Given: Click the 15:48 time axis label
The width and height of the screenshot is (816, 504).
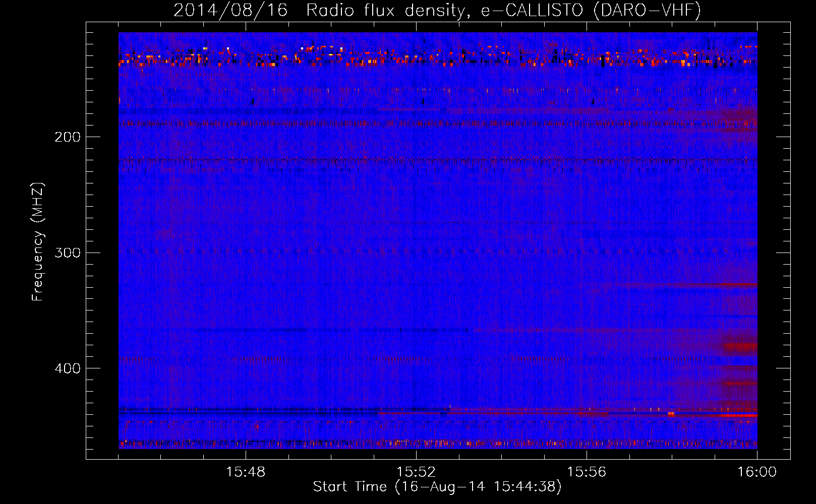Looking at the screenshot, I should pyautogui.click(x=246, y=472).
